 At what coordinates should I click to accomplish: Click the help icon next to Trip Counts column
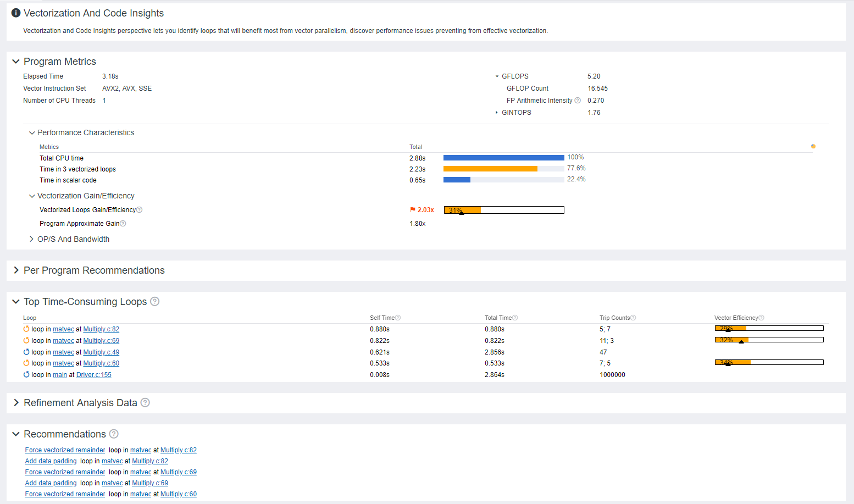[633, 318]
